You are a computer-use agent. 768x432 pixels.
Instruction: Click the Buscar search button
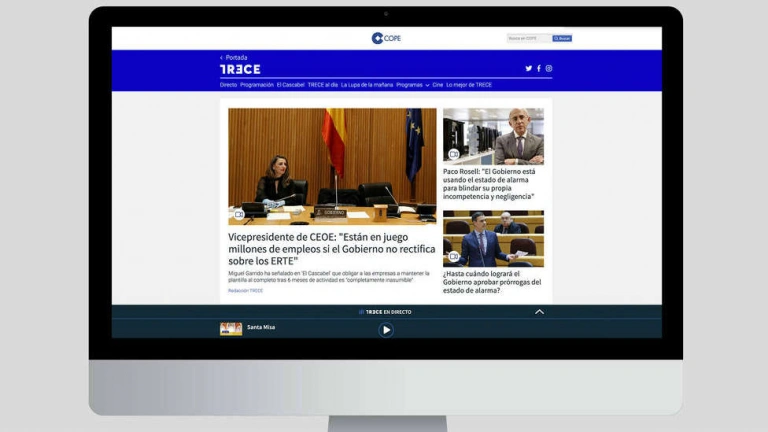[x=563, y=38]
